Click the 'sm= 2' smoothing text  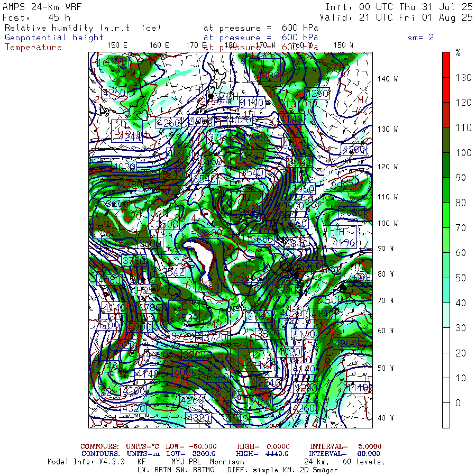[x=420, y=38]
